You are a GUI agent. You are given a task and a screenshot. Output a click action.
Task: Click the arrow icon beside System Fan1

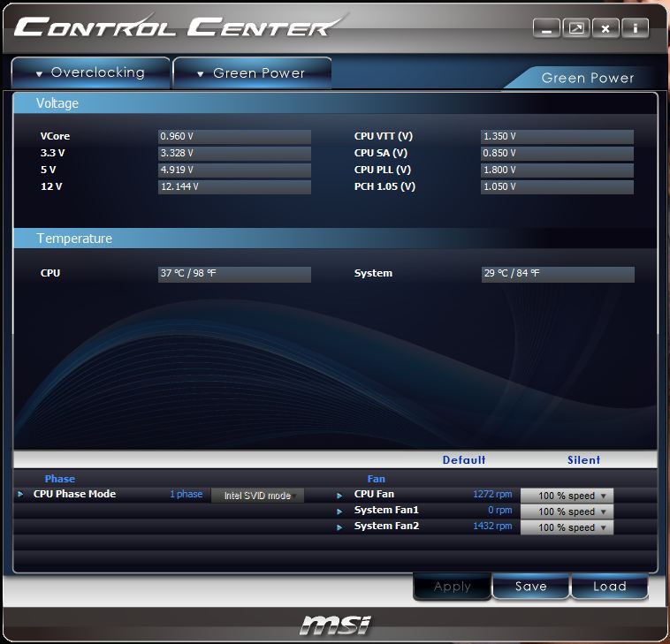(x=339, y=511)
